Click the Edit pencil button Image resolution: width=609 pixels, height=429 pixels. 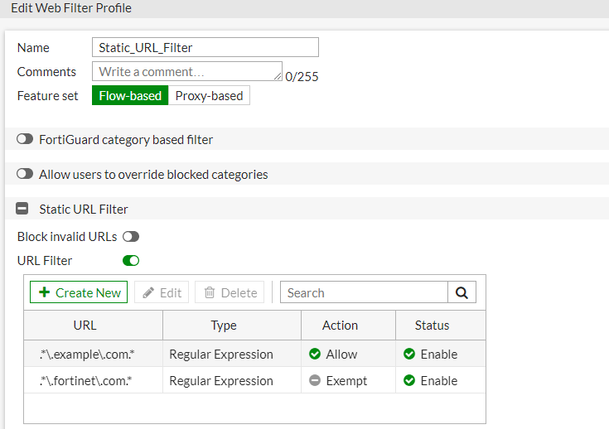[x=161, y=292]
